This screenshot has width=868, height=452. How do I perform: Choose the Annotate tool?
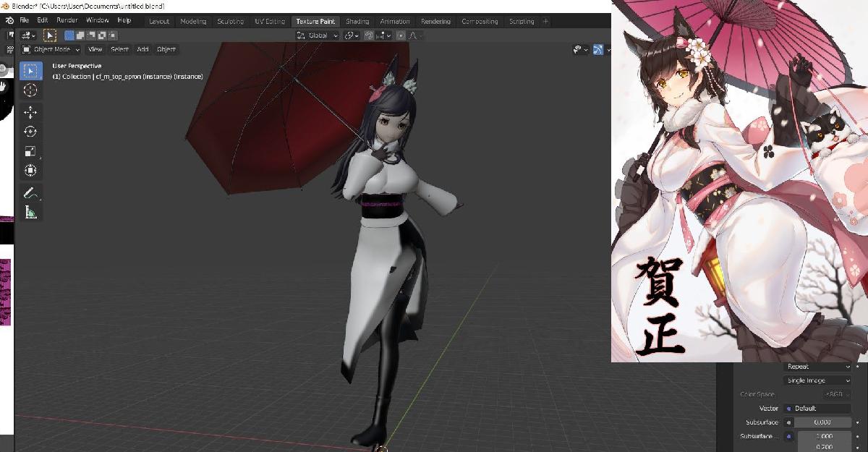(x=30, y=193)
